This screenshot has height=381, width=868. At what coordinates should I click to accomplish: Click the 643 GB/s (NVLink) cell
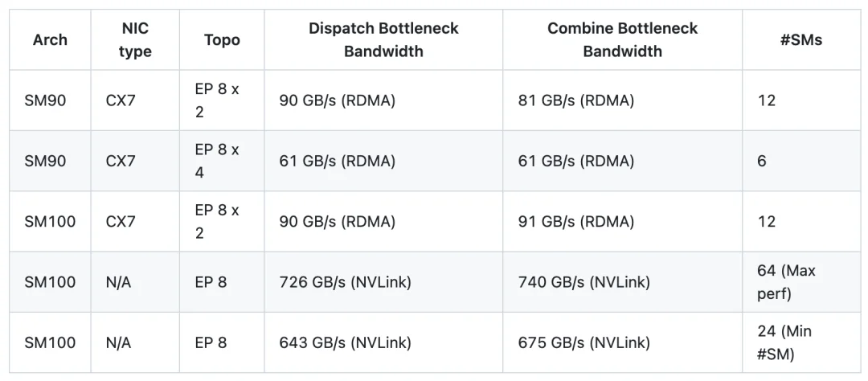pos(345,342)
